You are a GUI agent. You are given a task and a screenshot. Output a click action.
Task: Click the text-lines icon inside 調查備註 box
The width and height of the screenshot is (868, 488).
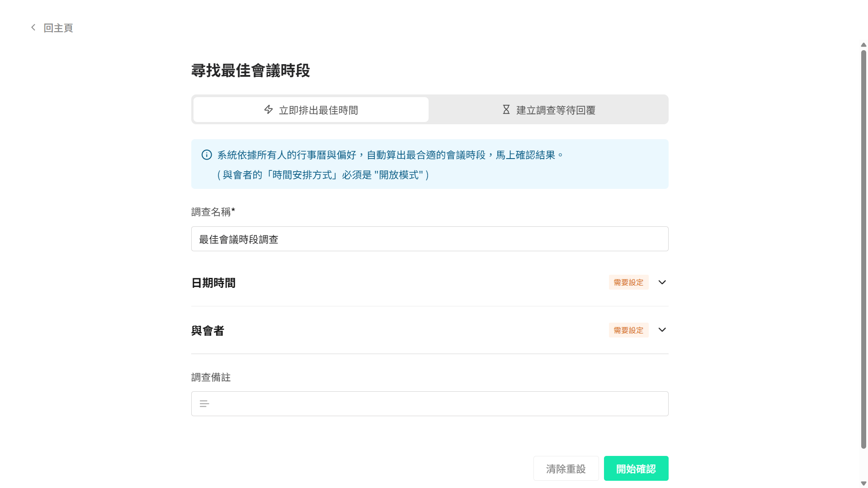pos(204,404)
